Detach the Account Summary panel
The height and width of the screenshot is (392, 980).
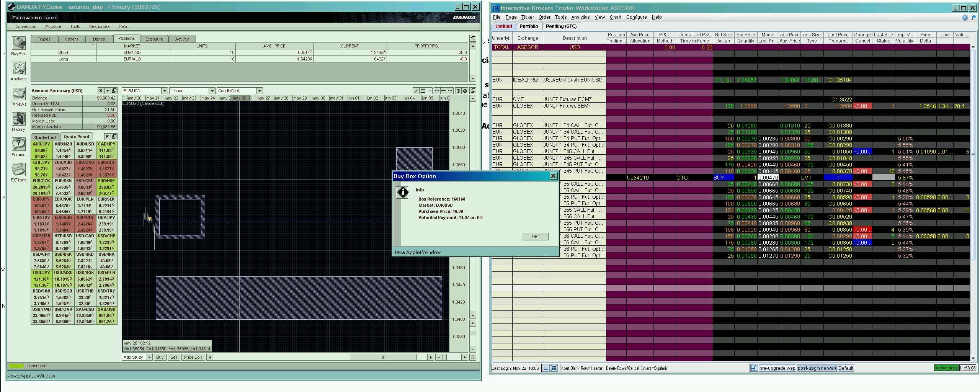coord(114,91)
